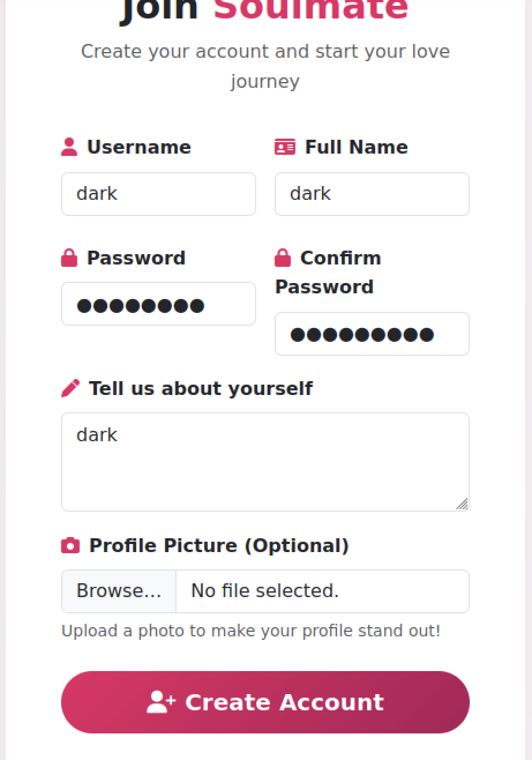532x760 pixels.
Task: Click the textarea resize handle corner
Action: click(x=462, y=505)
